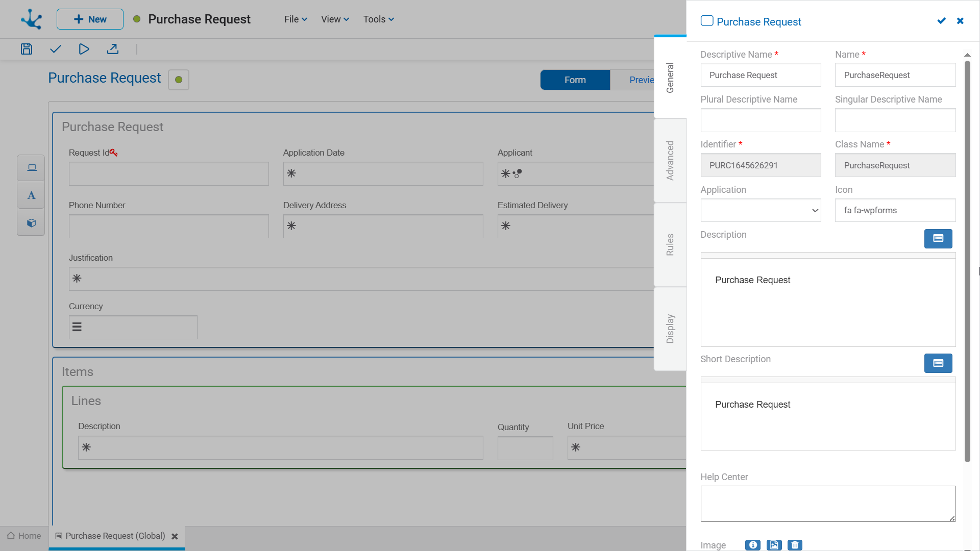Screen dimensions: 980x551
Task: Toggle the Purchase Request checkbox in panel header
Action: pyautogui.click(x=707, y=21)
